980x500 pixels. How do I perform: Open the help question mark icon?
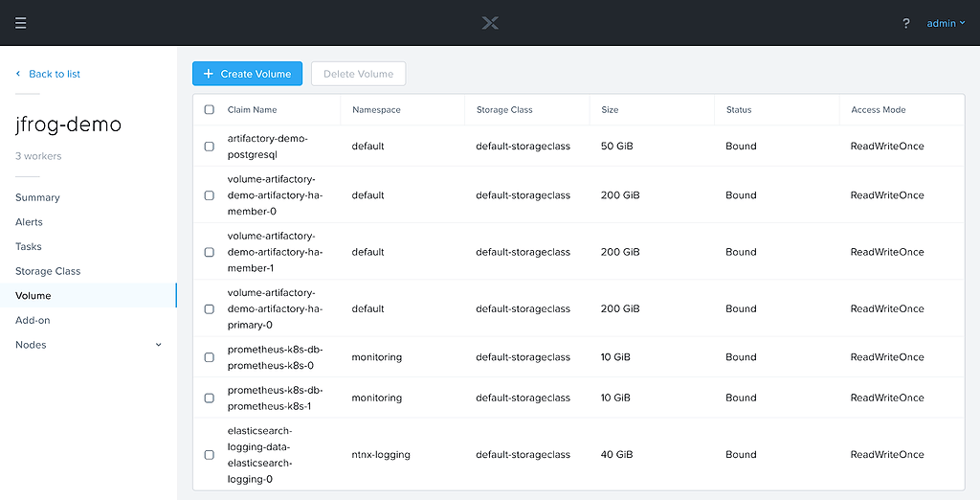click(x=905, y=23)
